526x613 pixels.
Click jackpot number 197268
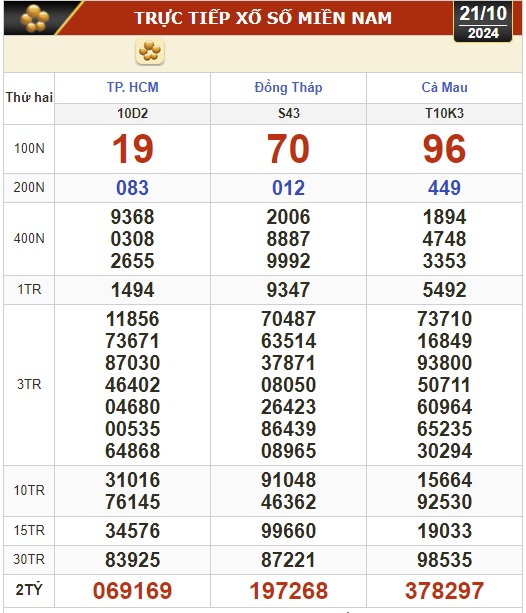(x=288, y=591)
